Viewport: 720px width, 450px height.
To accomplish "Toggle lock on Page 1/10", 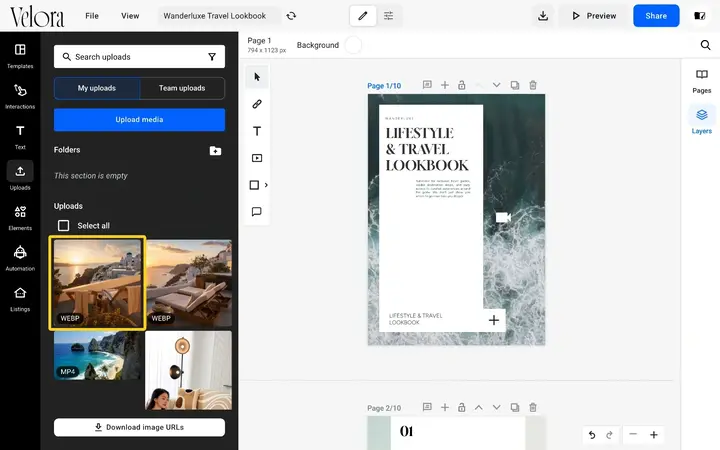I will coord(461,85).
